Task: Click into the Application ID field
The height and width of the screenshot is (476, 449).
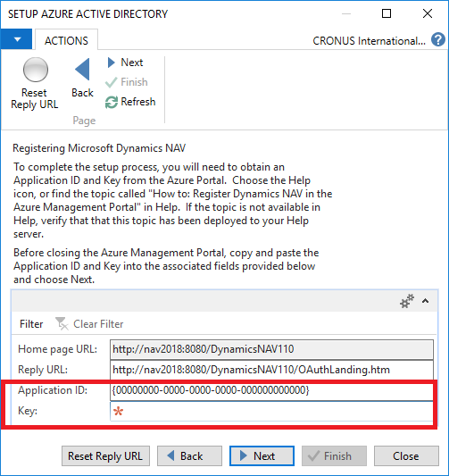Action: 271,391
